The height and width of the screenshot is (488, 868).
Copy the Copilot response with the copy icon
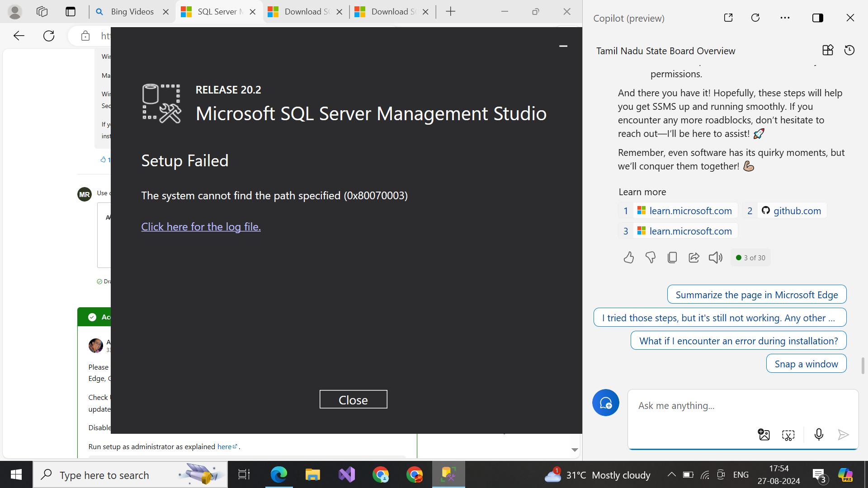(672, 258)
